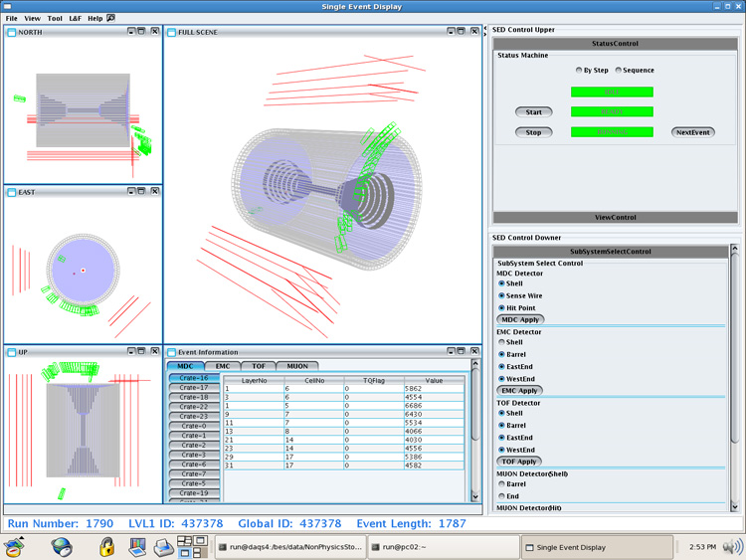This screenshot has height=560, width=746.
Task: Toggle MDC Detector Sense Wire option
Action: tap(501, 295)
